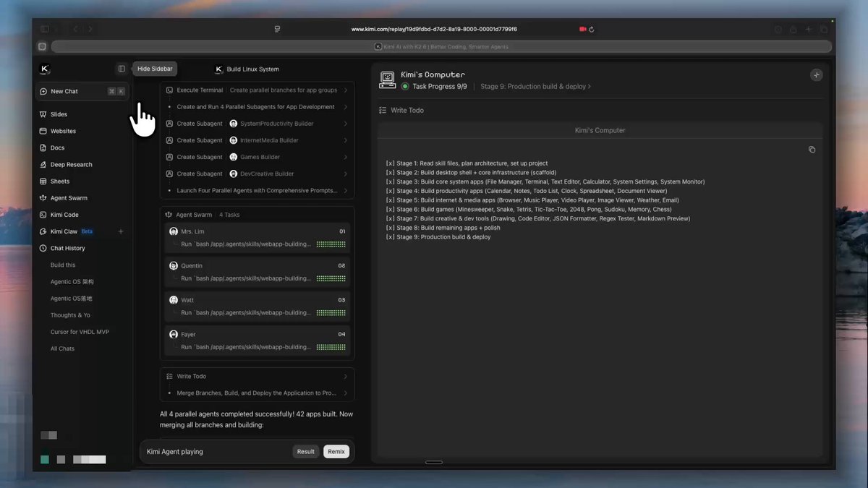
Task: Click the plus icon beside Kimi Claw
Action: pyautogui.click(x=121, y=231)
